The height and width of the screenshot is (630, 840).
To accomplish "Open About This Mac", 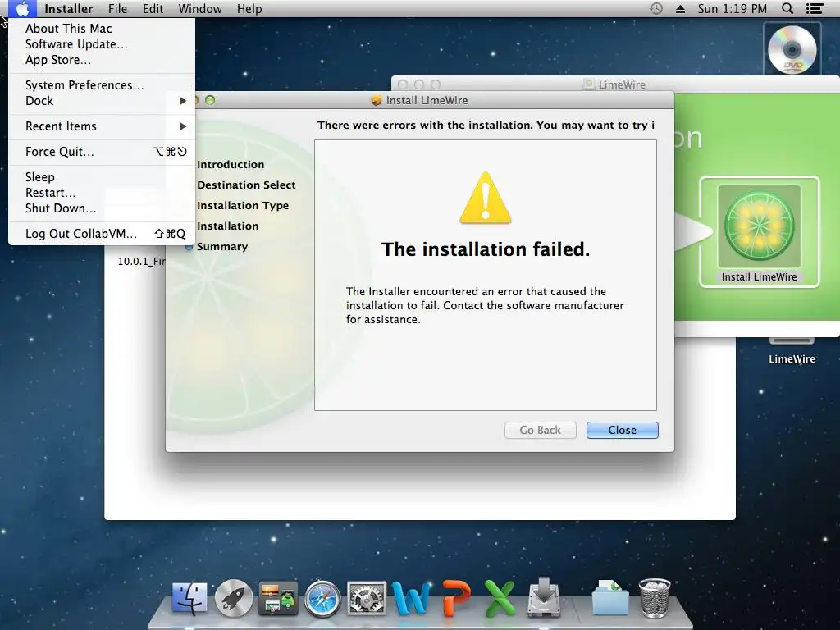I will pos(69,29).
